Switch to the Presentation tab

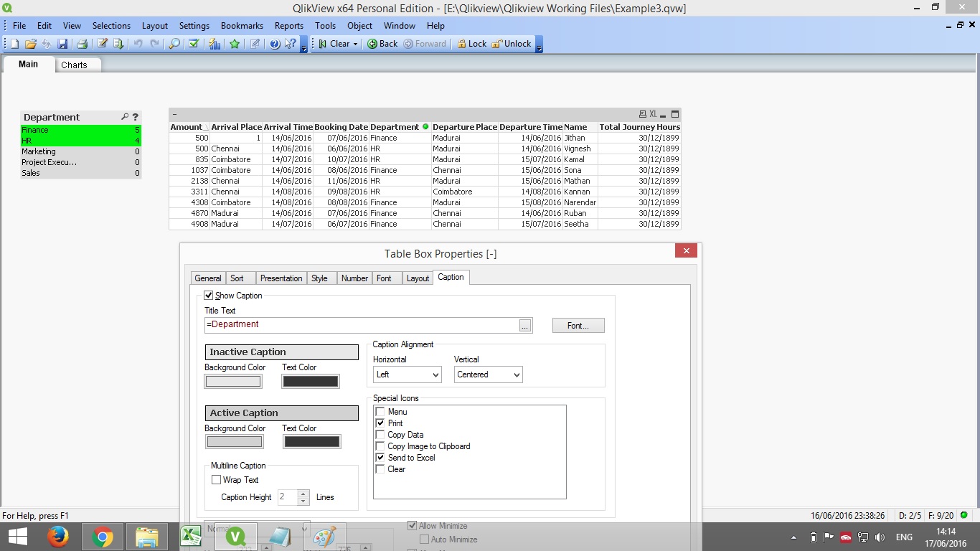(x=281, y=278)
